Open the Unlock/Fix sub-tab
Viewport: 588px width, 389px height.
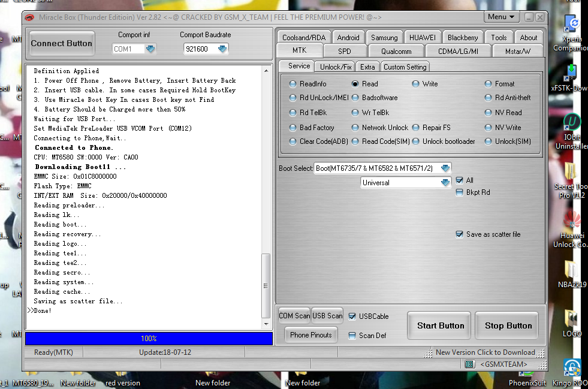pos(335,67)
